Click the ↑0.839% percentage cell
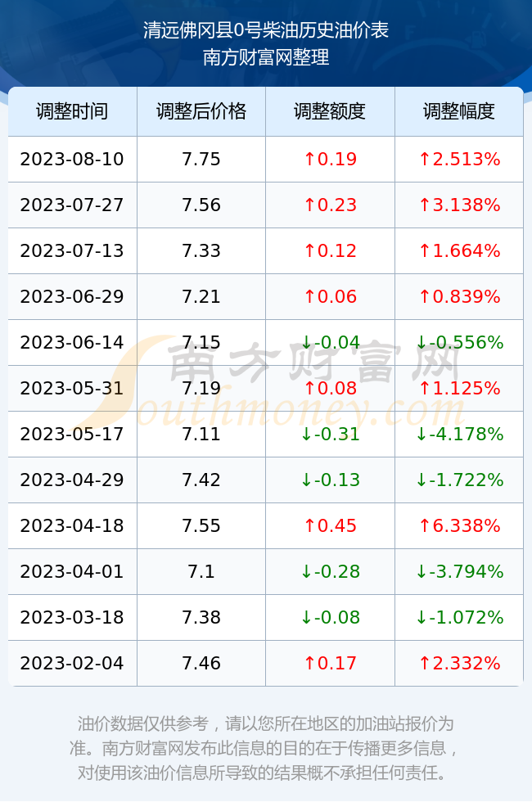 tap(459, 296)
